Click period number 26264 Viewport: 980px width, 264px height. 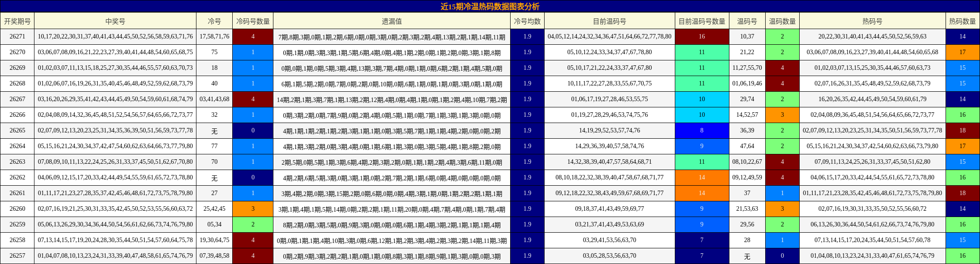[17, 146]
